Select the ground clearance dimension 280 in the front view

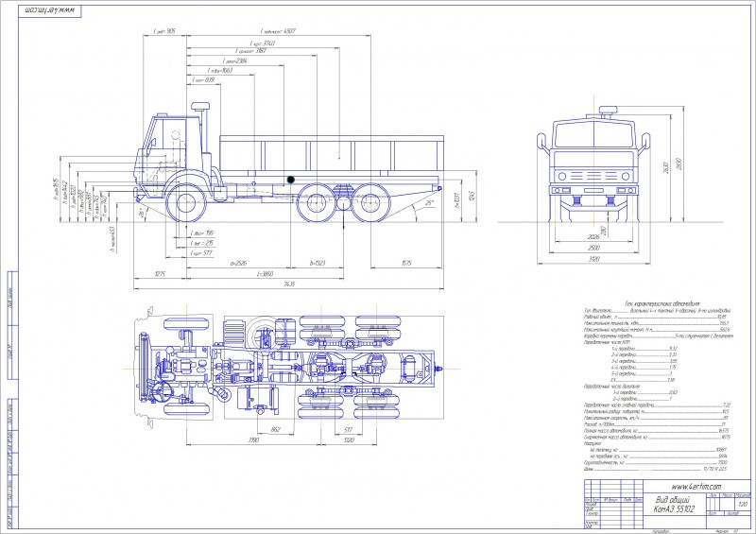(x=603, y=231)
